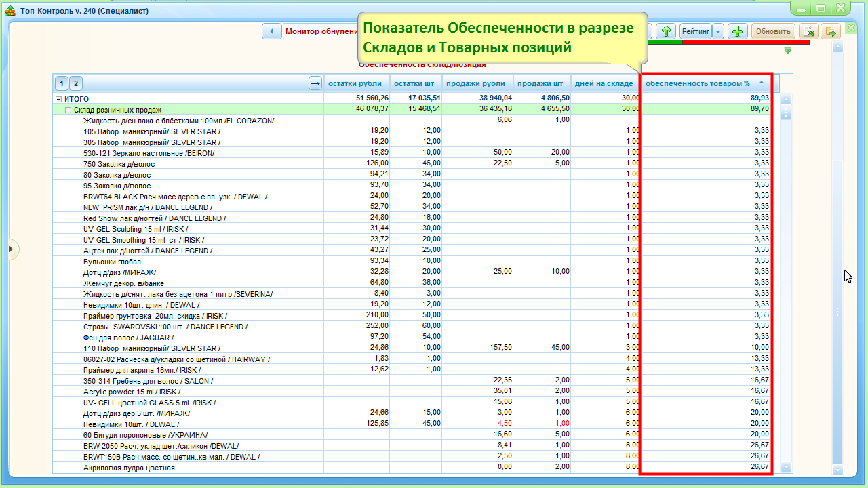Collapse the ИТОГО tree node
The width and height of the screenshot is (868, 488).
59,99
